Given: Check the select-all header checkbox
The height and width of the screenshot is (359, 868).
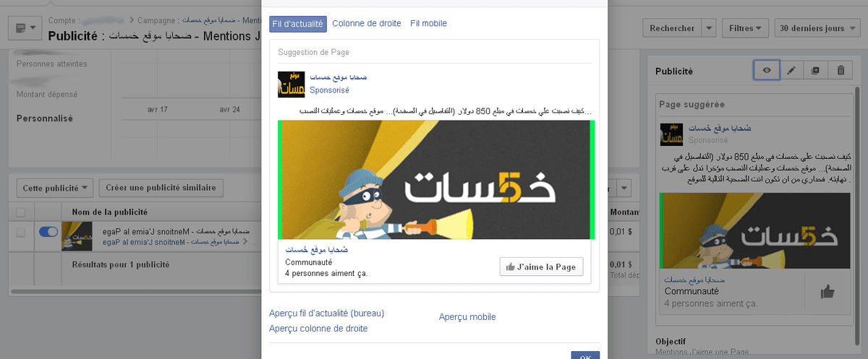Looking at the screenshot, I should pos(20,212).
